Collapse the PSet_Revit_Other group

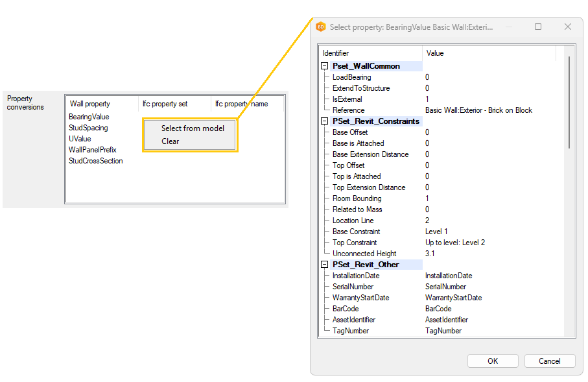pos(325,265)
